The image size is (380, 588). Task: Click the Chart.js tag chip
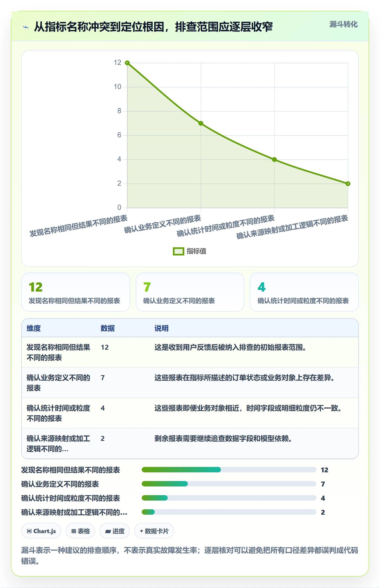41,531
